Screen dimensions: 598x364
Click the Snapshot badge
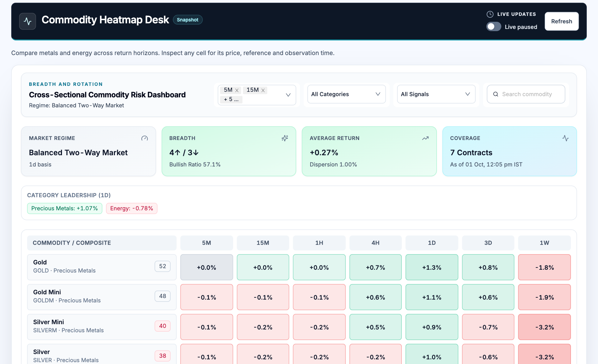pos(187,20)
